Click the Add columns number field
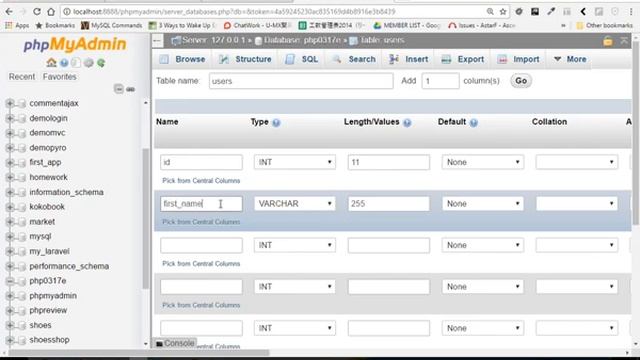This screenshot has height=360, width=640. coord(440,81)
